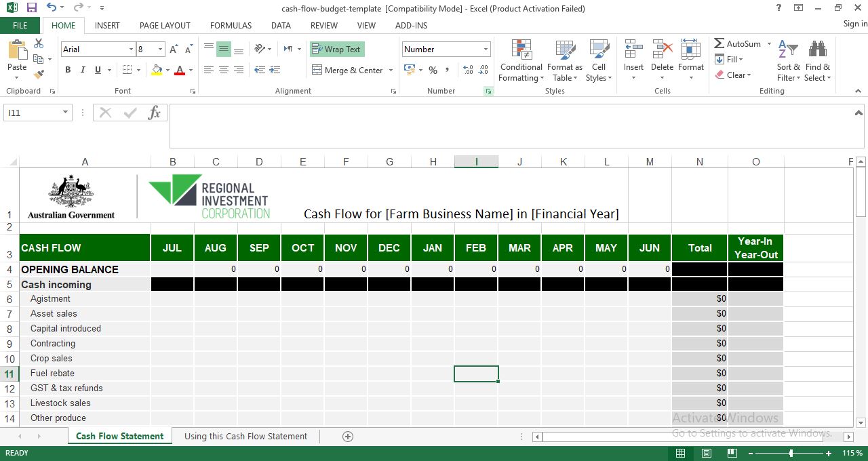Toggle Bottom Align
Screen dimensions: 868x461
239,49
